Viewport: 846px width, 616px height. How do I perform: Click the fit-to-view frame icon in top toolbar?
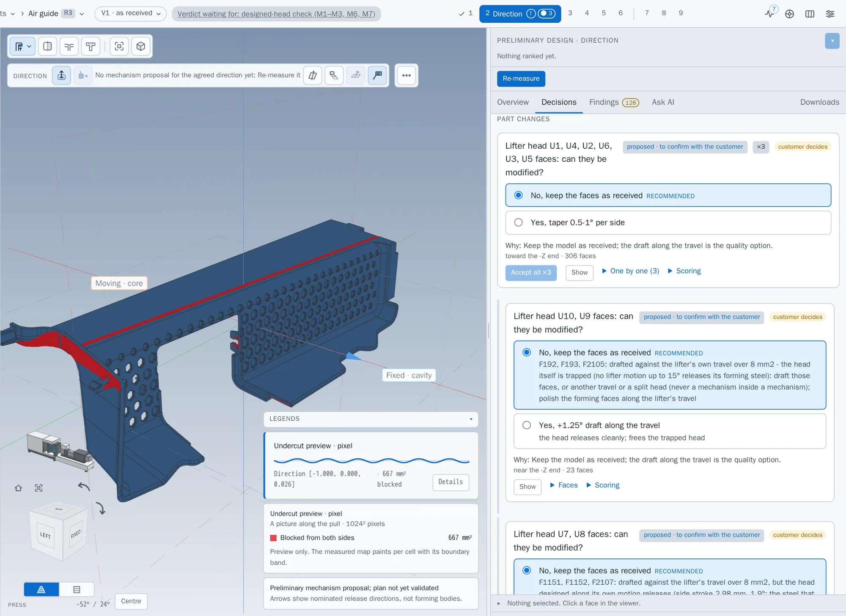click(119, 46)
